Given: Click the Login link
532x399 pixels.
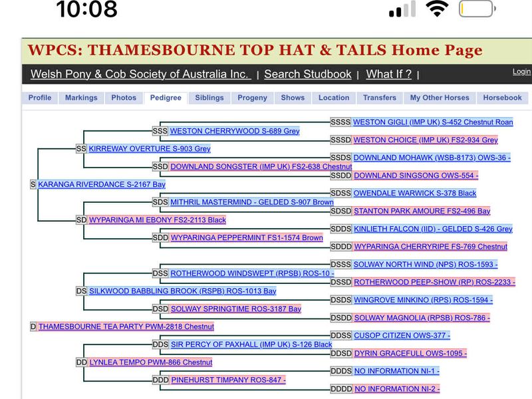Looking at the screenshot, I should click(521, 72).
